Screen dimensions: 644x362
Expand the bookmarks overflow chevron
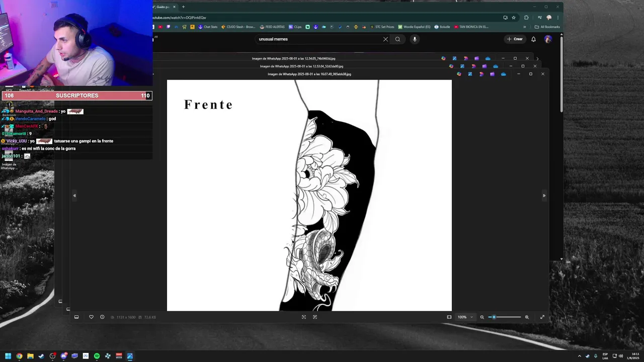tap(525, 27)
